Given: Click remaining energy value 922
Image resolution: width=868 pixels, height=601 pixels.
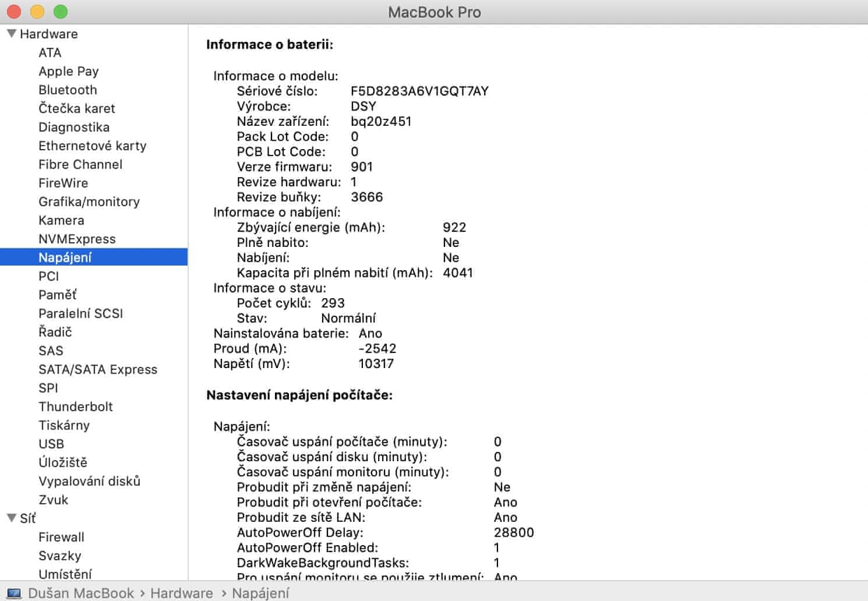Looking at the screenshot, I should click(x=454, y=227).
